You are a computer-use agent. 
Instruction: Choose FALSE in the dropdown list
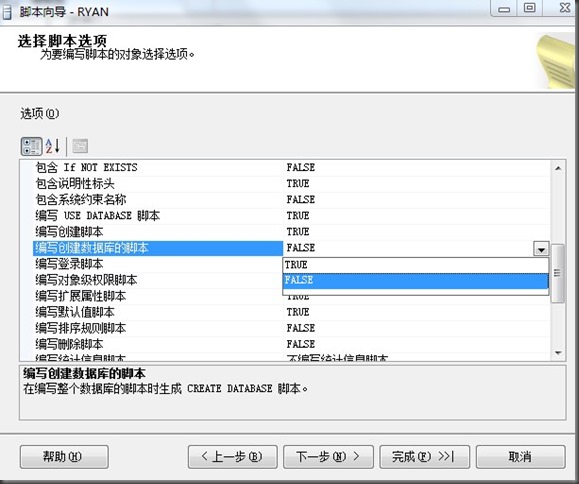tap(415, 281)
